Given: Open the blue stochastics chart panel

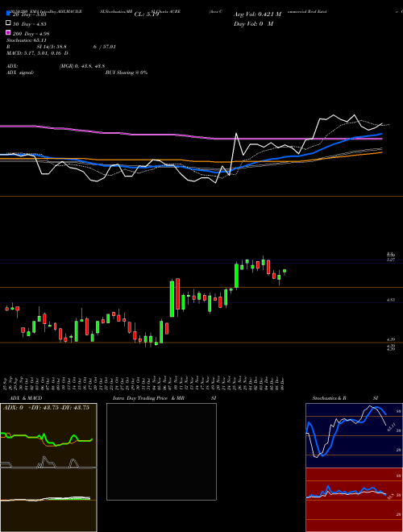Looking at the screenshot, I should pyautogui.click(x=354, y=435).
